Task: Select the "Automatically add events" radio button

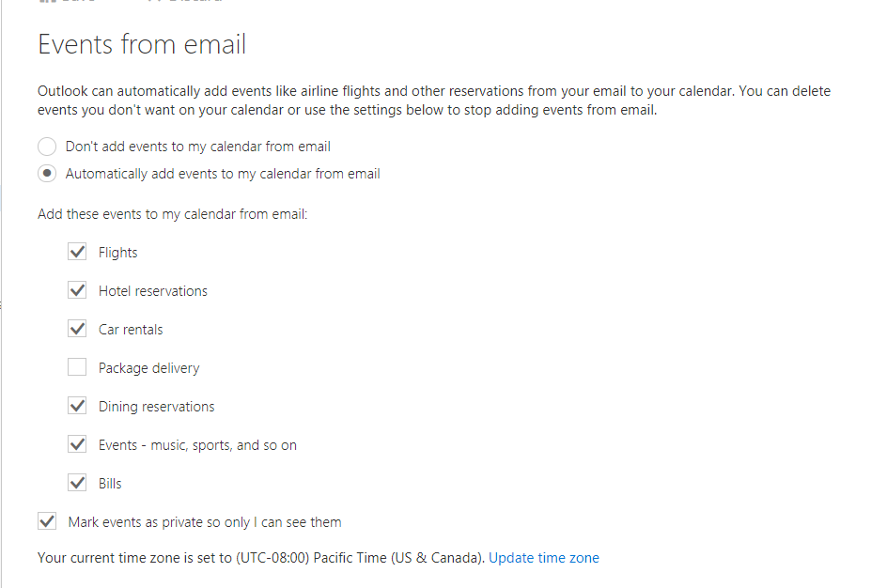Action: coord(47,174)
